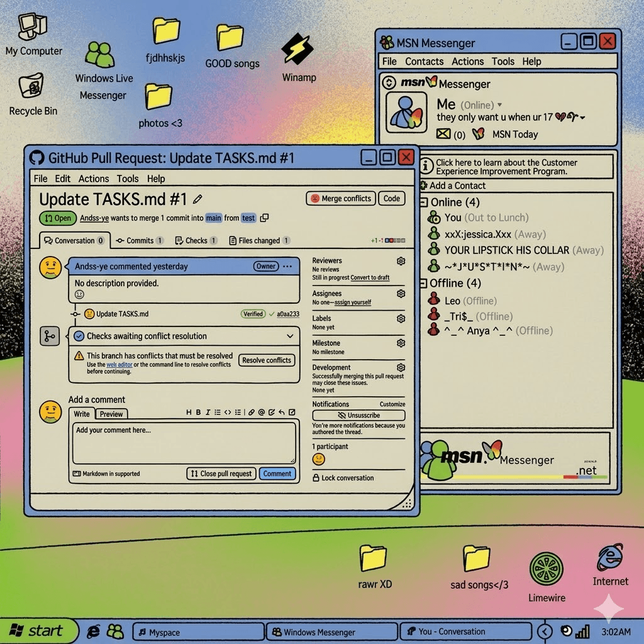Click the mention @ formatting icon
This screenshot has width=644, height=644.
click(x=261, y=412)
